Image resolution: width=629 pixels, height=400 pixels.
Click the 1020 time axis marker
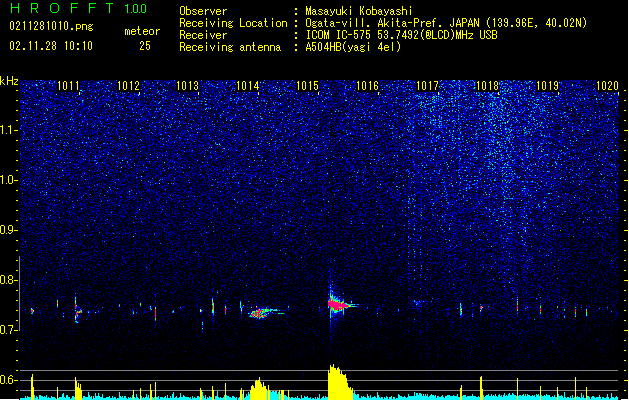607,85
